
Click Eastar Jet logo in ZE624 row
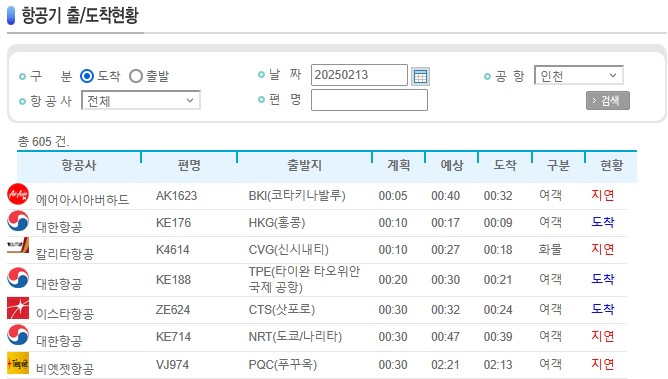tap(18, 308)
